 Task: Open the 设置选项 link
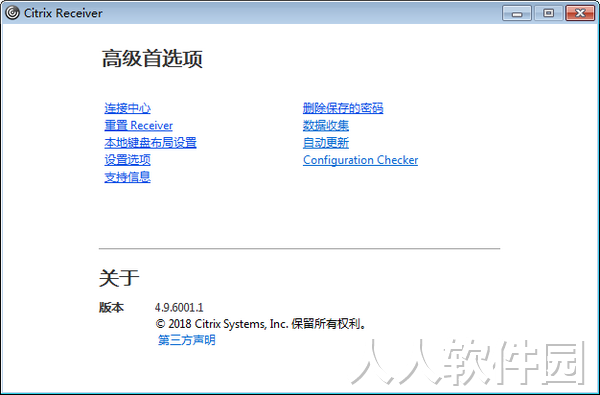click(127, 160)
